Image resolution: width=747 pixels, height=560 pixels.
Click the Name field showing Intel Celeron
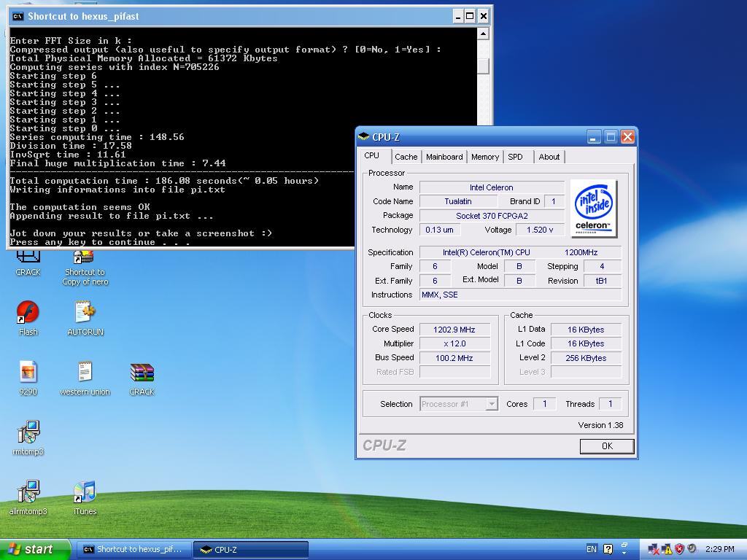coord(492,187)
